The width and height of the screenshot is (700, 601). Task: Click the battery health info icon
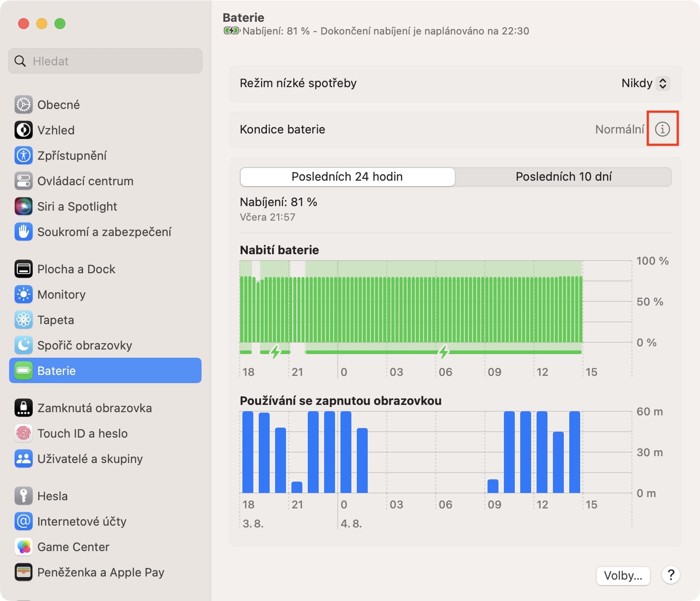(x=662, y=129)
